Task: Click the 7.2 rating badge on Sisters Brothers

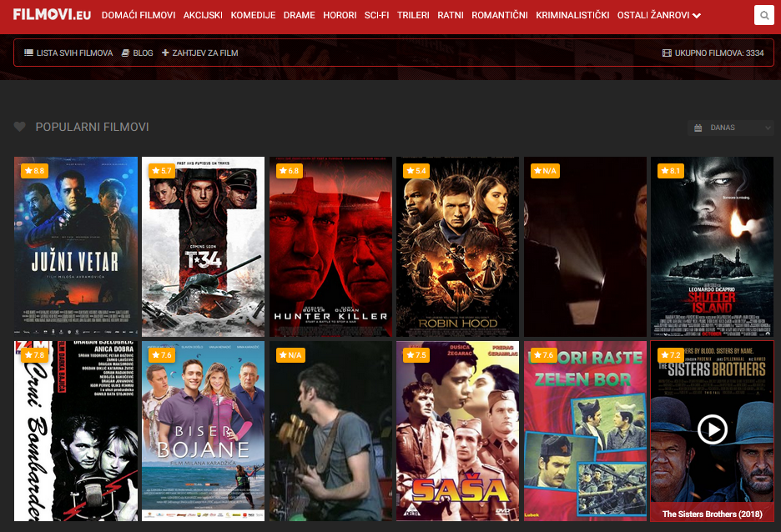Action: coord(671,355)
